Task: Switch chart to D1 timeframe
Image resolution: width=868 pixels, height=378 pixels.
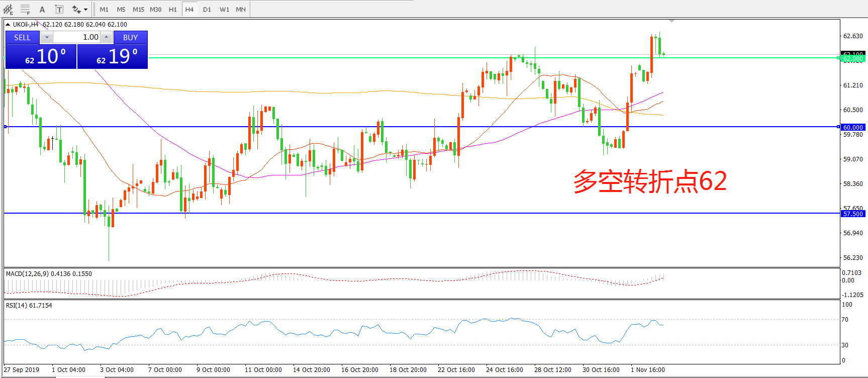Action: [x=207, y=10]
